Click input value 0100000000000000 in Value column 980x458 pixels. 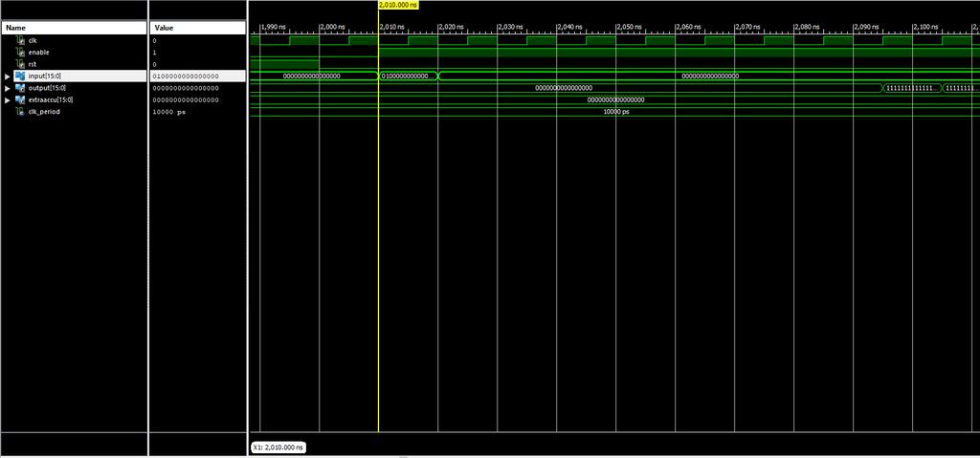(x=186, y=76)
